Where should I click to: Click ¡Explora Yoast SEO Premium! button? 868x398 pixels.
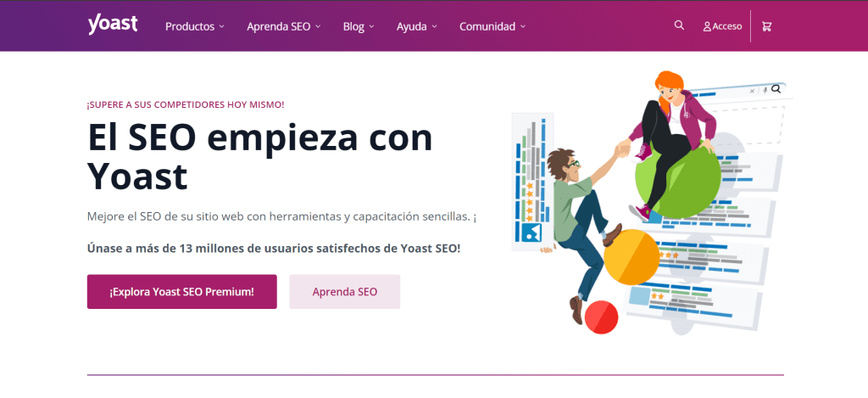click(x=181, y=292)
